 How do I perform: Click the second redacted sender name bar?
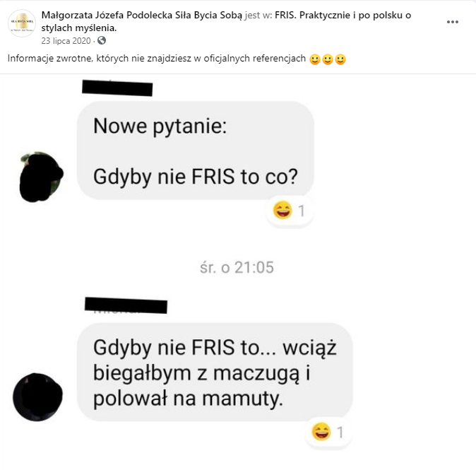tap(126, 305)
